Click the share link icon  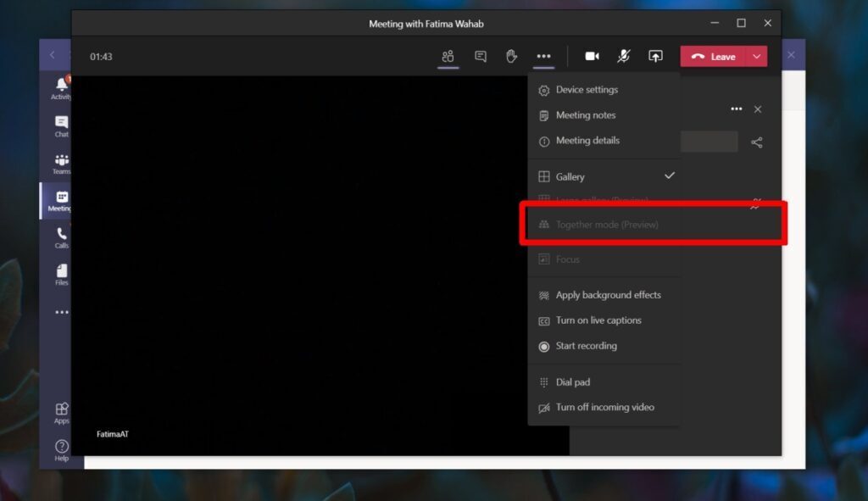(x=756, y=142)
